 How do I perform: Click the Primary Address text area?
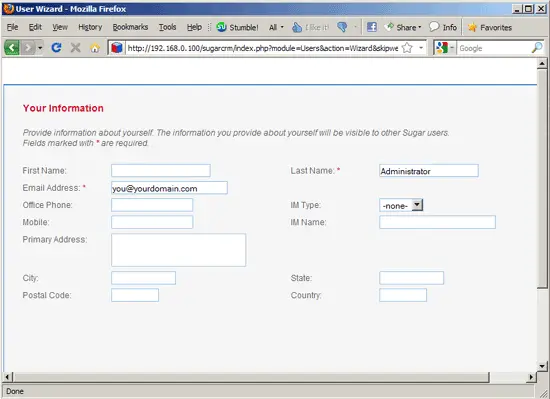[x=179, y=250]
